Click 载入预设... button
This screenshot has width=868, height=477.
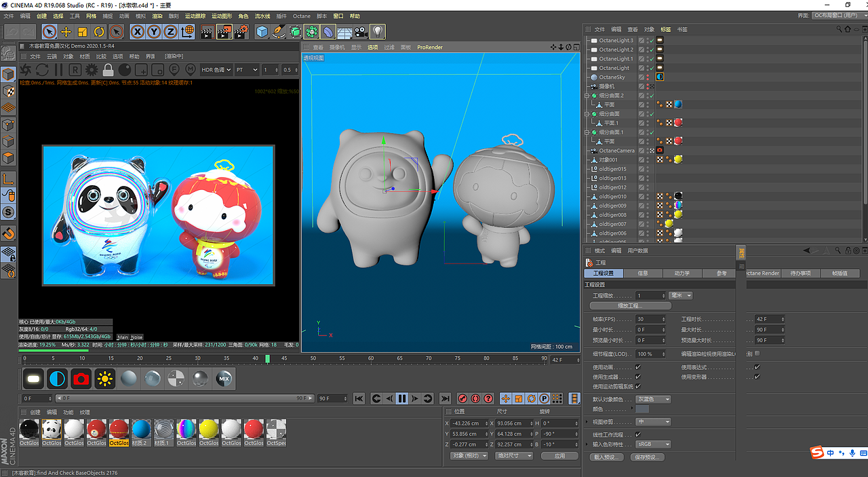click(x=606, y=457)
